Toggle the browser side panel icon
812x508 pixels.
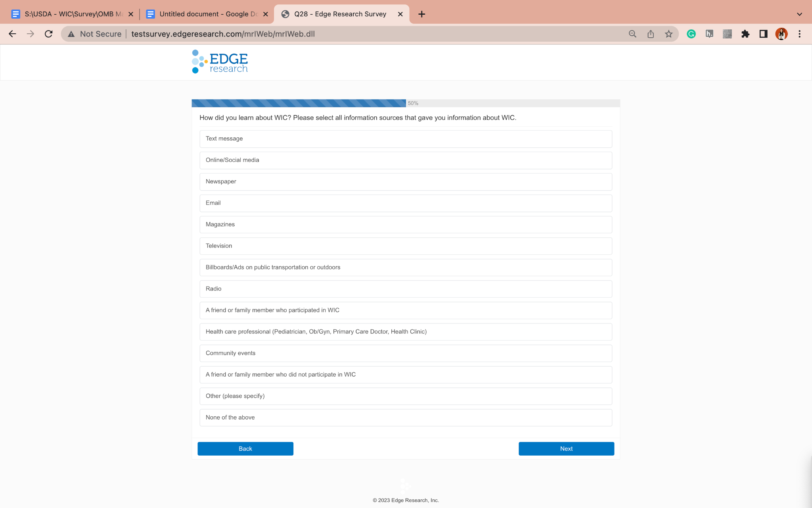pos(763,34)
